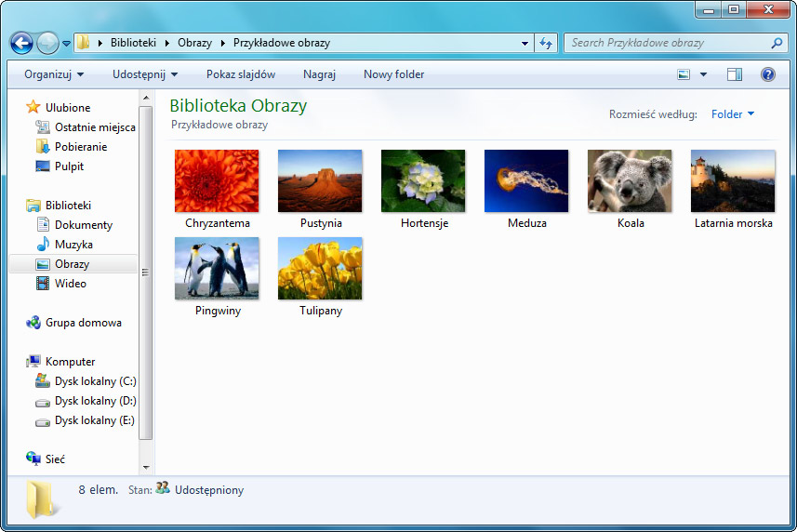Viewport: 797px width, 532px height.
Task: Open the Udostępnij menu
Action: pos(145,74)
